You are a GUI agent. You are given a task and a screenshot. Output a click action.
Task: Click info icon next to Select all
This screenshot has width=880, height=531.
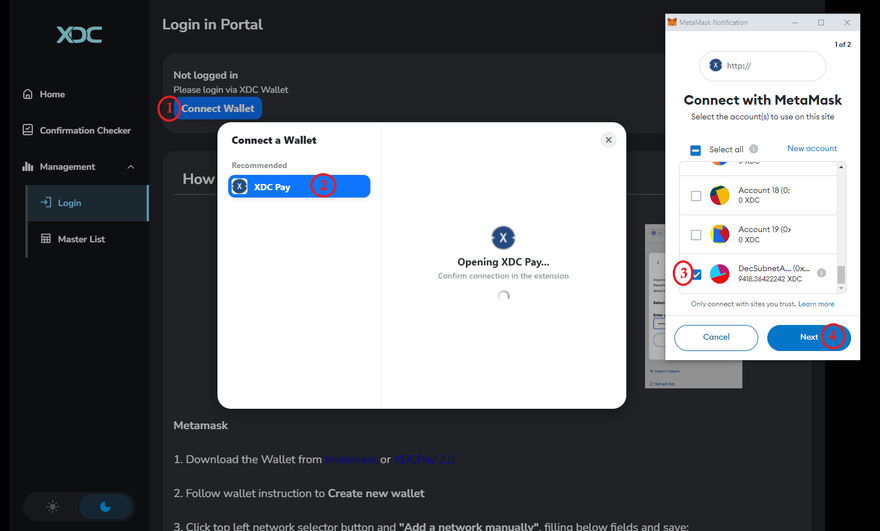[753, 149]
